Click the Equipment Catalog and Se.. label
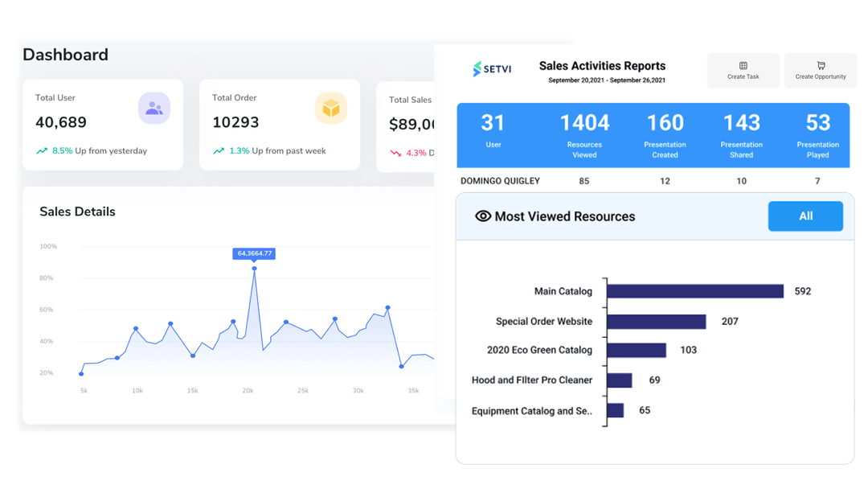The height and width of the screenshot is (489, 868). coord(532,411)
